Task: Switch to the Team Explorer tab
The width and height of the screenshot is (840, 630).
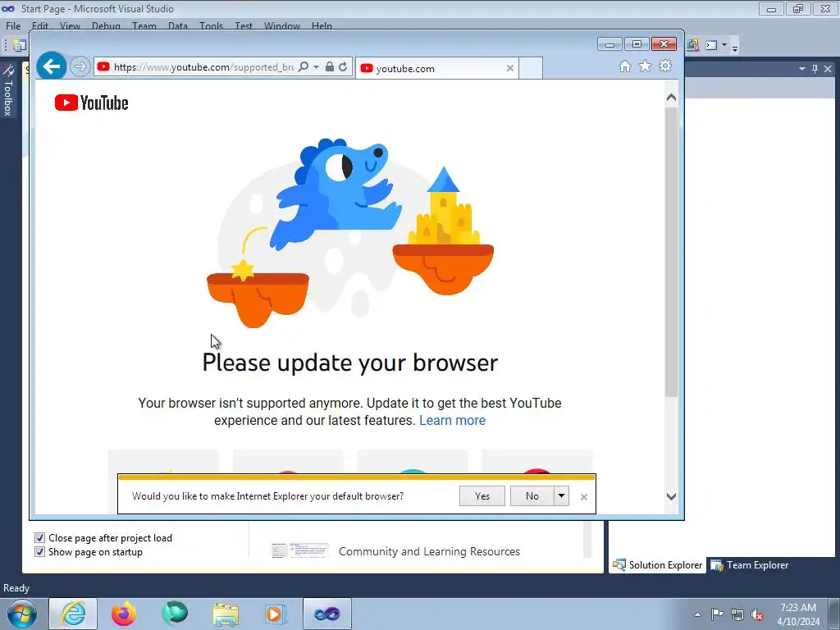Action: [750, 565]
